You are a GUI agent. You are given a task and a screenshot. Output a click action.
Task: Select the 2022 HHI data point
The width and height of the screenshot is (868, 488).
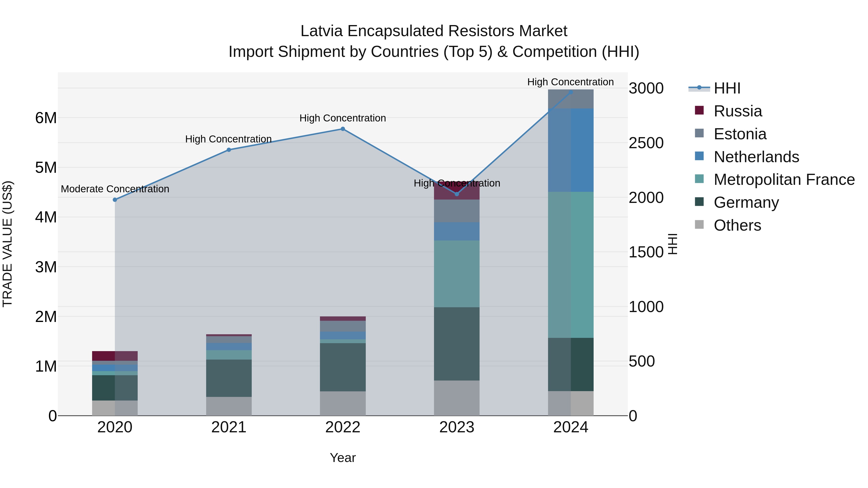click(343, 129)
